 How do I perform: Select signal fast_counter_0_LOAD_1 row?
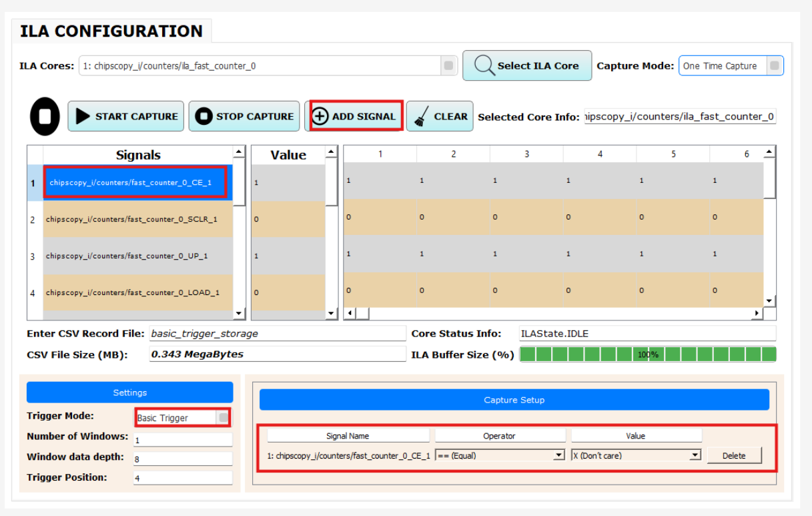pyautogui.click(x=138, y=292)
